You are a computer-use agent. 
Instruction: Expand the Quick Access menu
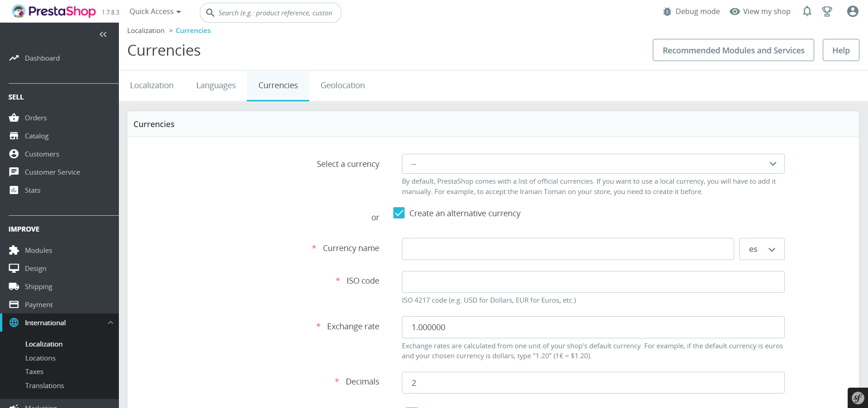pyautogui.click(x=155, y=12)
